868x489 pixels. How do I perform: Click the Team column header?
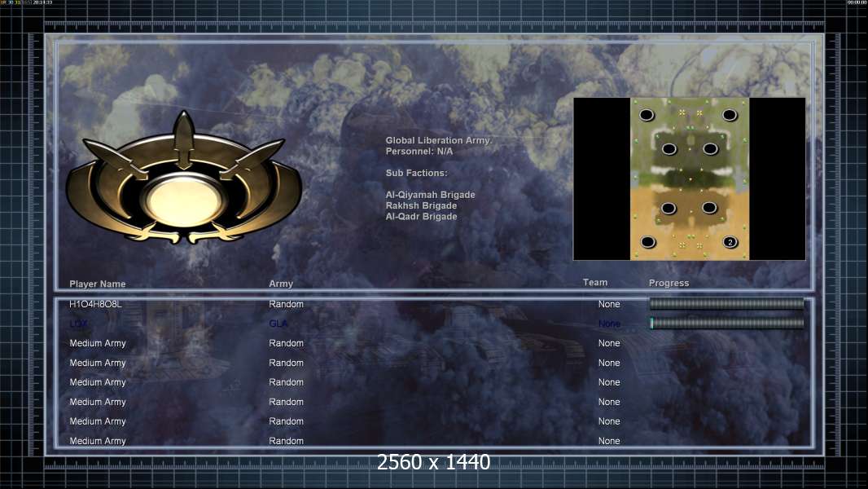click(595, 283)
